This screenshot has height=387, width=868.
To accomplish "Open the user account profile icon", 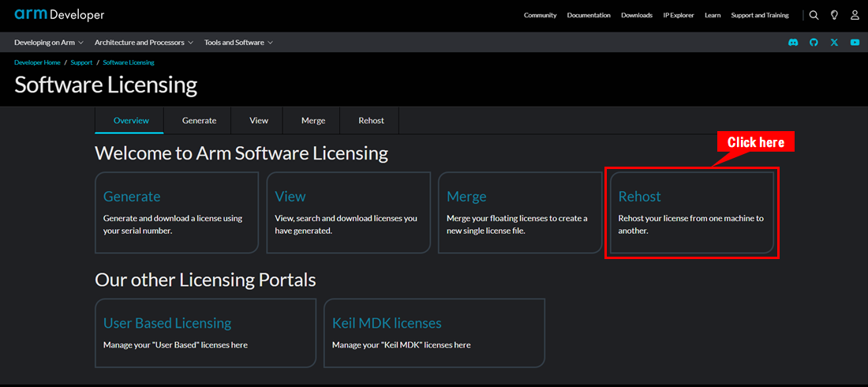I will (x=855, y=15).
